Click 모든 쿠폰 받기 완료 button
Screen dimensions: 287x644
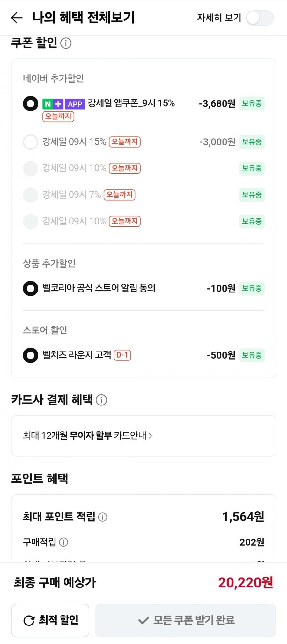[186, 620]
